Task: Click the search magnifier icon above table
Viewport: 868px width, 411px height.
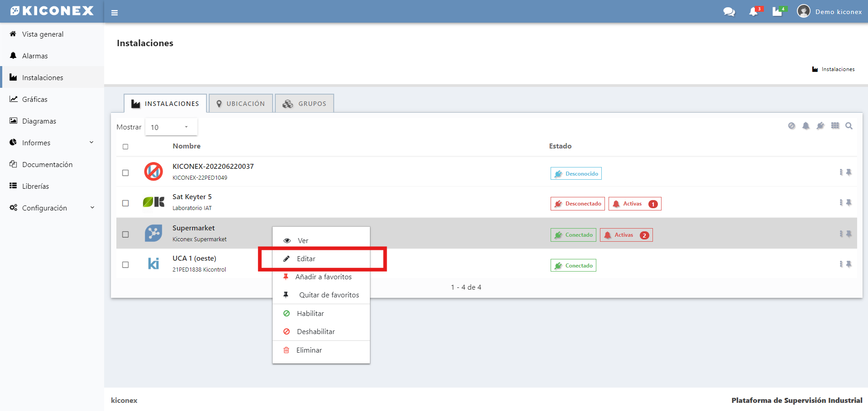Action: (x=849, y=126)
